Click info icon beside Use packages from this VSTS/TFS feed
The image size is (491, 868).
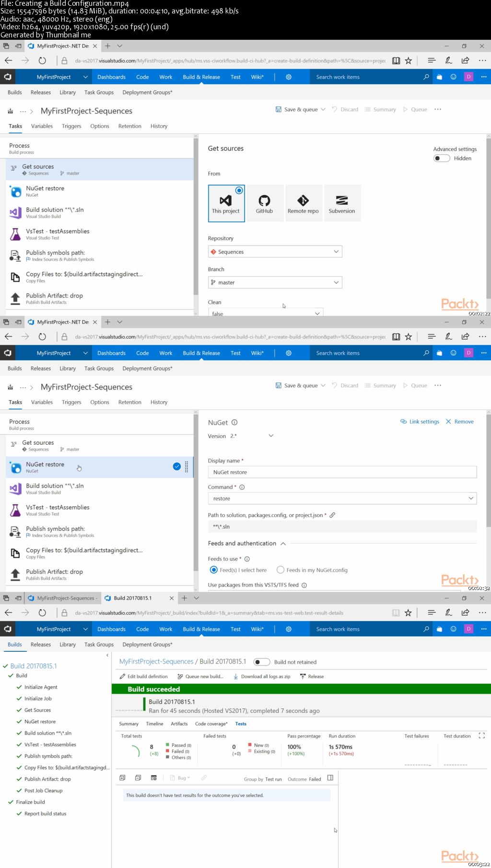(x=304, y=585)
